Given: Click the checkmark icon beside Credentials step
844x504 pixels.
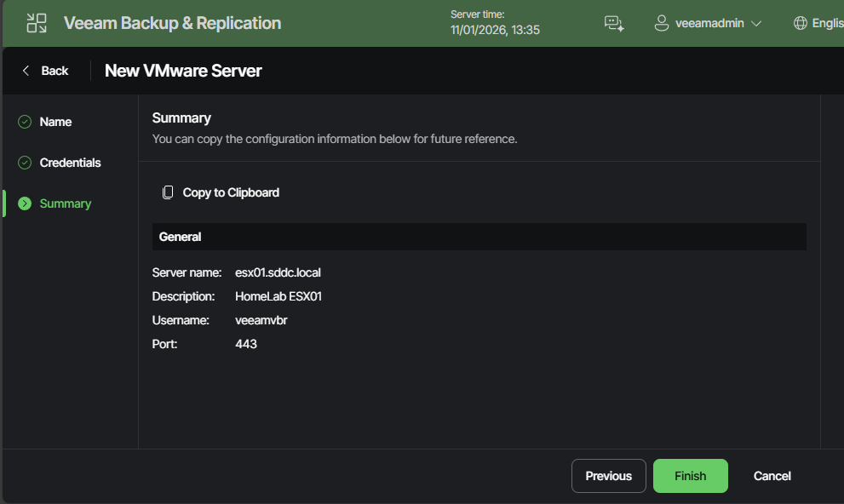Looking at the screenshot, I should (23, 162).
